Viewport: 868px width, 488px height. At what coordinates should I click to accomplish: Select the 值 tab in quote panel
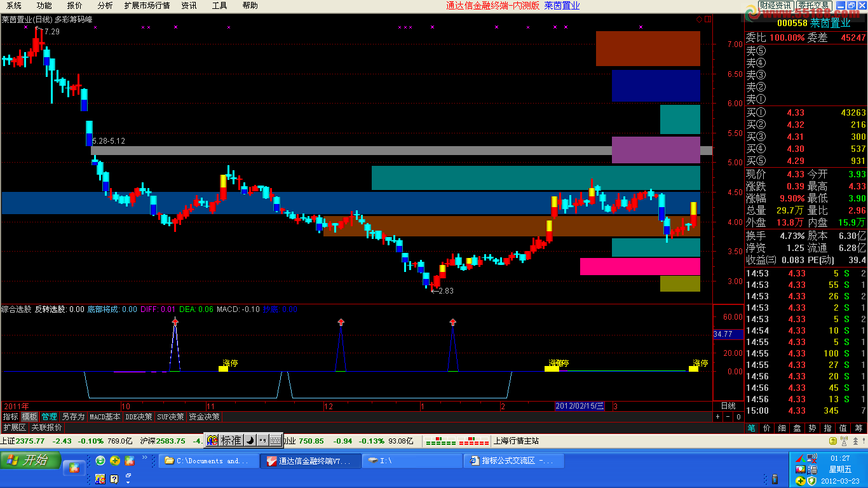[843, 428]
